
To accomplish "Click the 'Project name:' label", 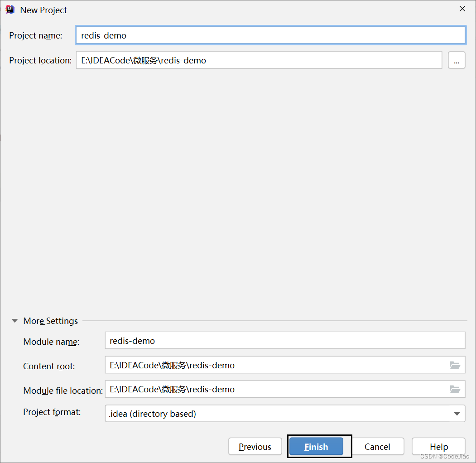I will point(35,35).
